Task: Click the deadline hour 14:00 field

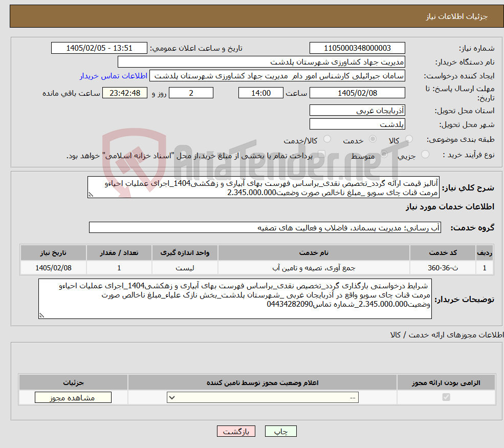Action: pyautogui.click(x=260, y=93)
